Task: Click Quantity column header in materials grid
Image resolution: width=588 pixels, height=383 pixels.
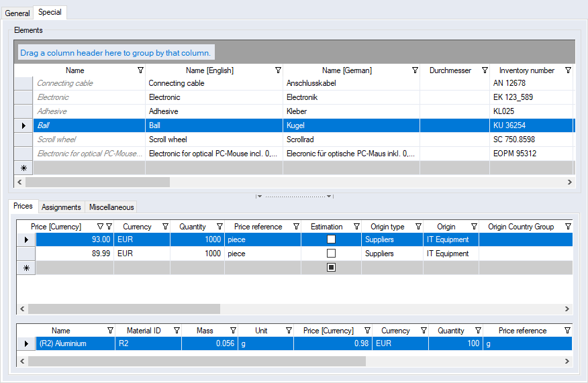Action: click(450, 331)
